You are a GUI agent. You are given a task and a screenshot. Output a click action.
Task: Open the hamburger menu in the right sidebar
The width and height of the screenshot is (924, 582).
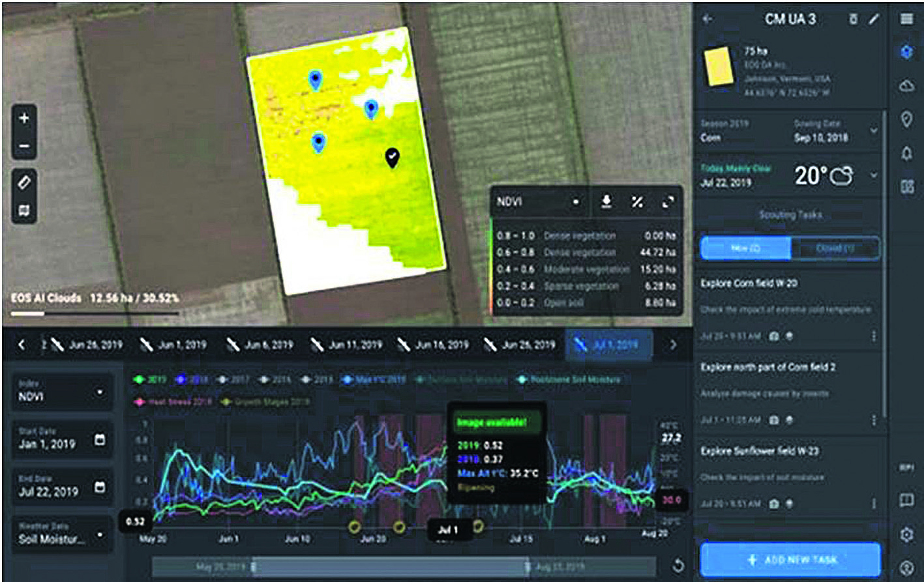[906, 19]
